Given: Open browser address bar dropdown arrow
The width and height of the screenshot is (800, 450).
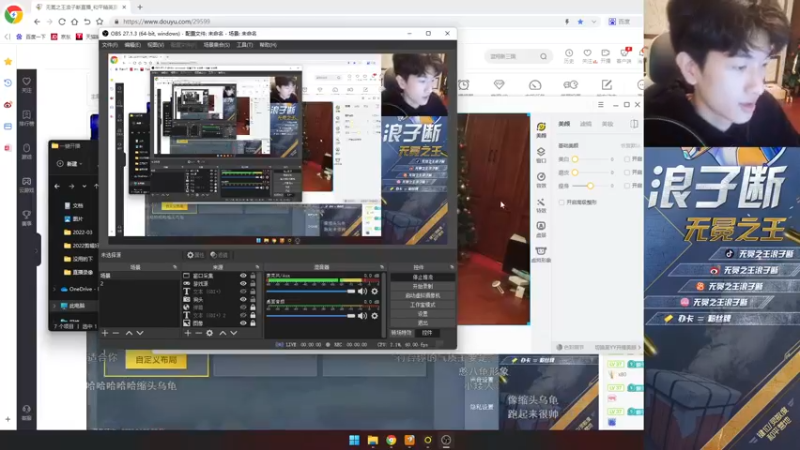Looking at the screenshot, I should [x=593, y=22].
